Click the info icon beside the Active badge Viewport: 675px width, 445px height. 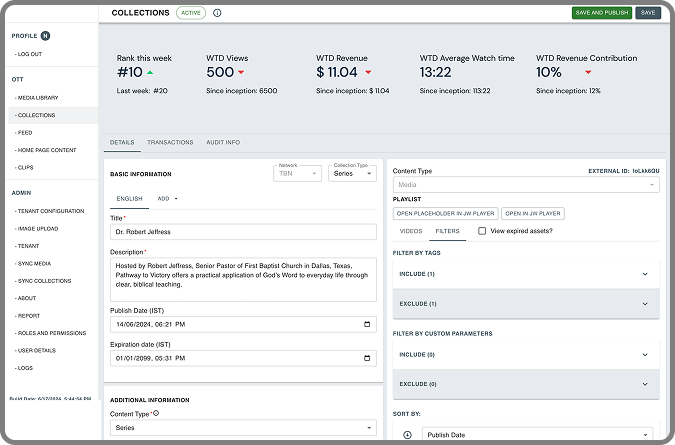pyautogui.click(x=217, y=13)
